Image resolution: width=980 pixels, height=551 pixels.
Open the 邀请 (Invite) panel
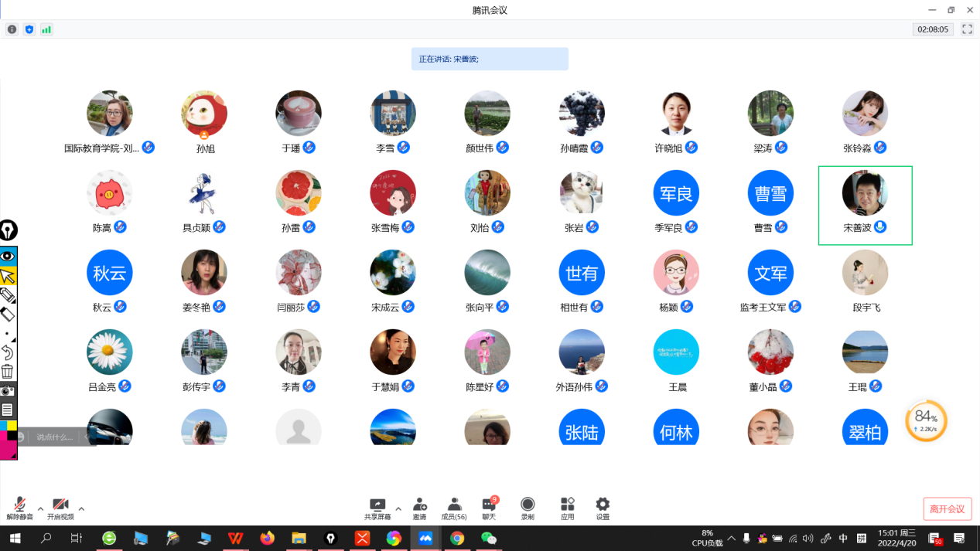click(419, 508)
